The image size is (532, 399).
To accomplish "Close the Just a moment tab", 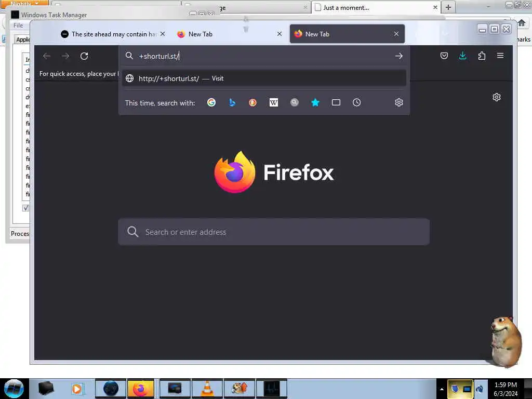I will point(435,7).
